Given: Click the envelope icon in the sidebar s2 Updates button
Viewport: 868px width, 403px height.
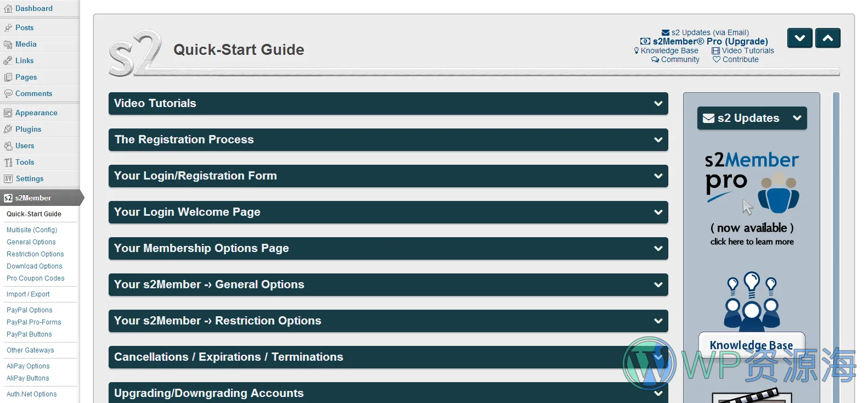Looking at the screenshot, I should click(709, 118).
